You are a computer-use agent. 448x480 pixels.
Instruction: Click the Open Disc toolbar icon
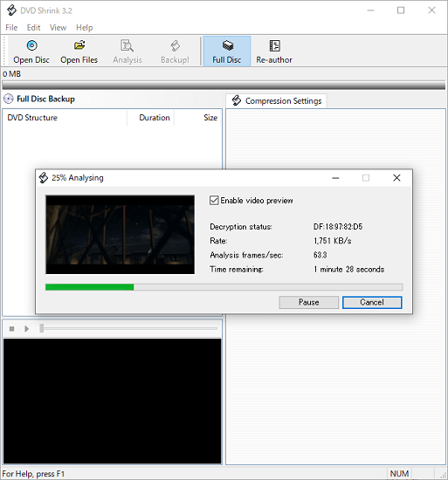point(31,45)
